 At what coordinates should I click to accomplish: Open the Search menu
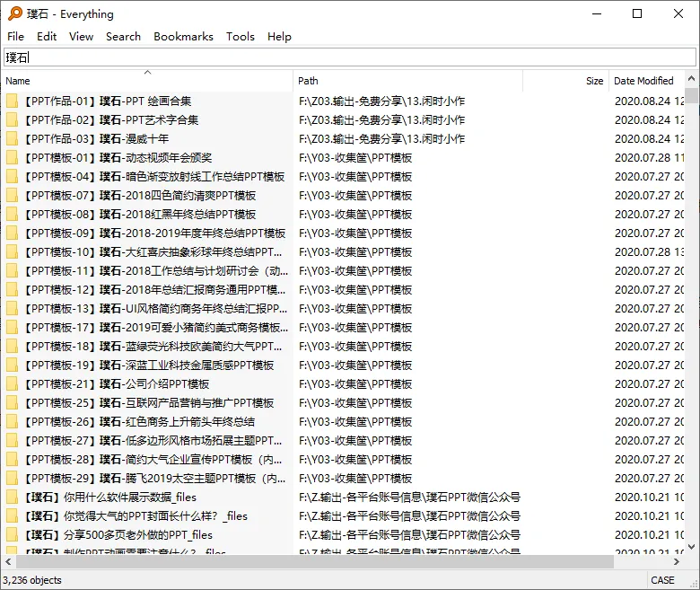point(123,36)
